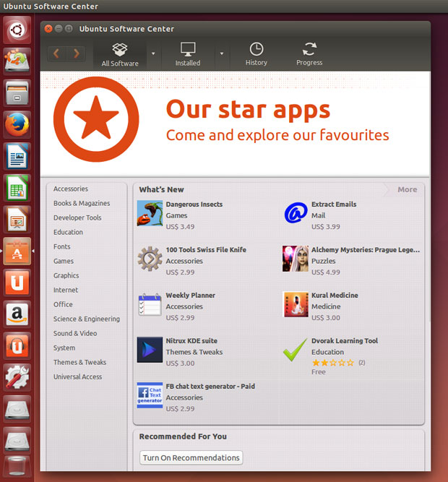Launch LibreOffice Calc from launcher
The image size is (448, 482).
17,188
